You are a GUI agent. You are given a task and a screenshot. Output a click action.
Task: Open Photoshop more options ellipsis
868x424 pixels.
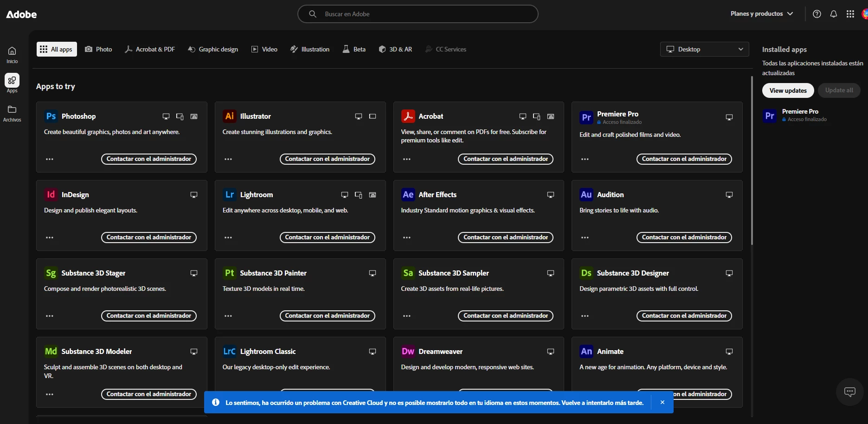50,159
